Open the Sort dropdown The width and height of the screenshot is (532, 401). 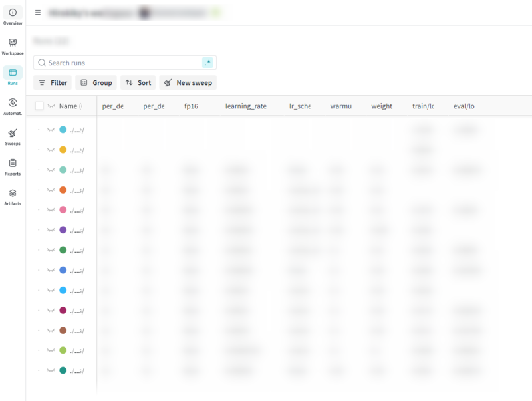(138, 82)
